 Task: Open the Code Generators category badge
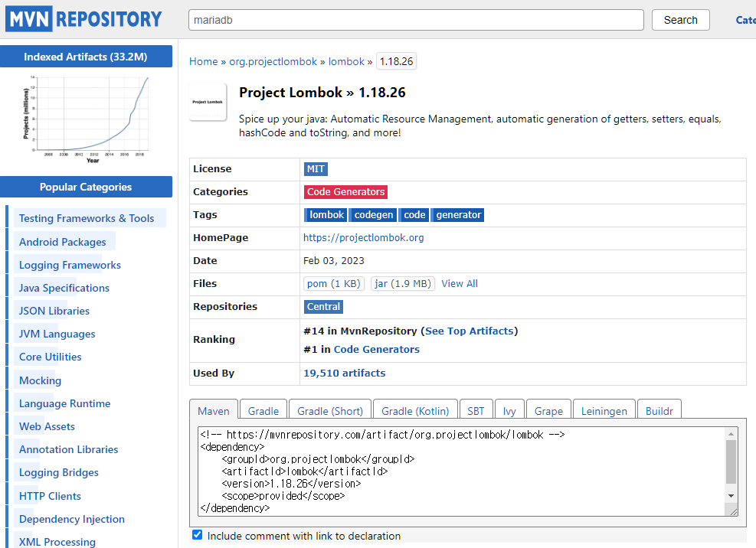(x=345, y=192)
